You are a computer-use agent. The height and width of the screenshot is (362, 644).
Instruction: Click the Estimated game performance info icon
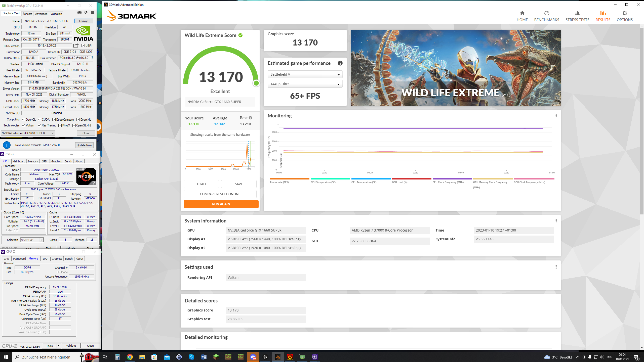click(340, 63)
